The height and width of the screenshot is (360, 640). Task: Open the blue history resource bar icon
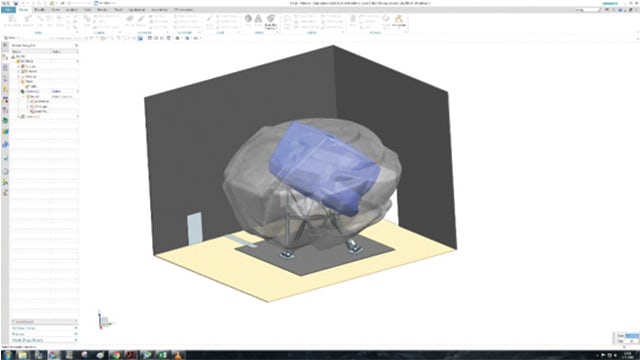point(5,144)
